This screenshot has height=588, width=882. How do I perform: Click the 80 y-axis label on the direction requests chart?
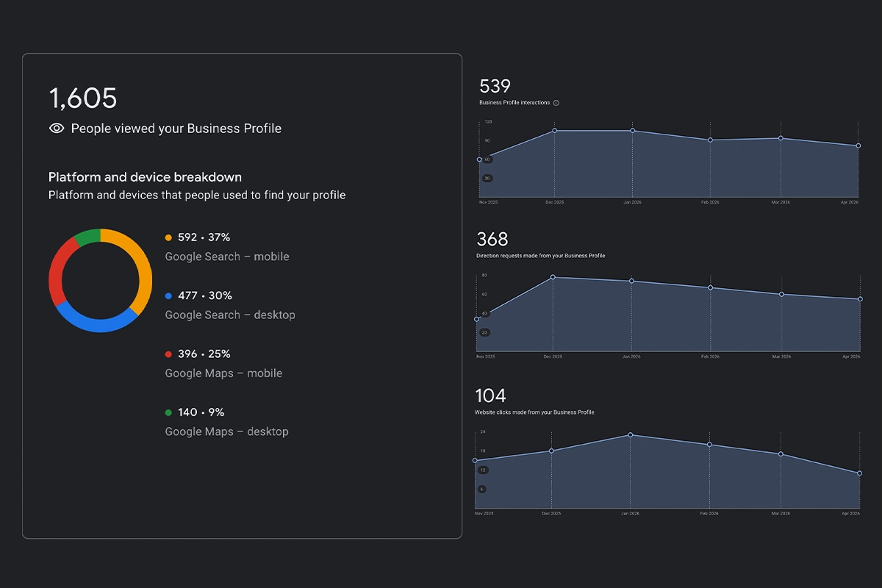(484, 275)
